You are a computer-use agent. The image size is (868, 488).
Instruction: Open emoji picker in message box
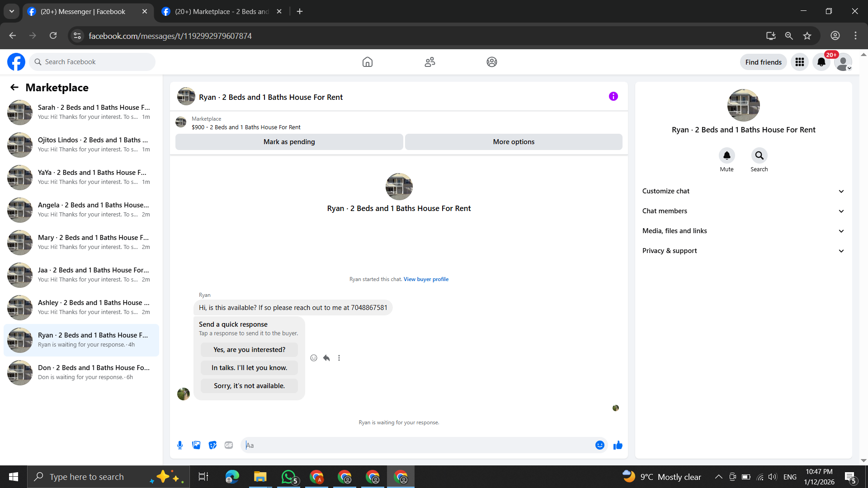point(599,445)
